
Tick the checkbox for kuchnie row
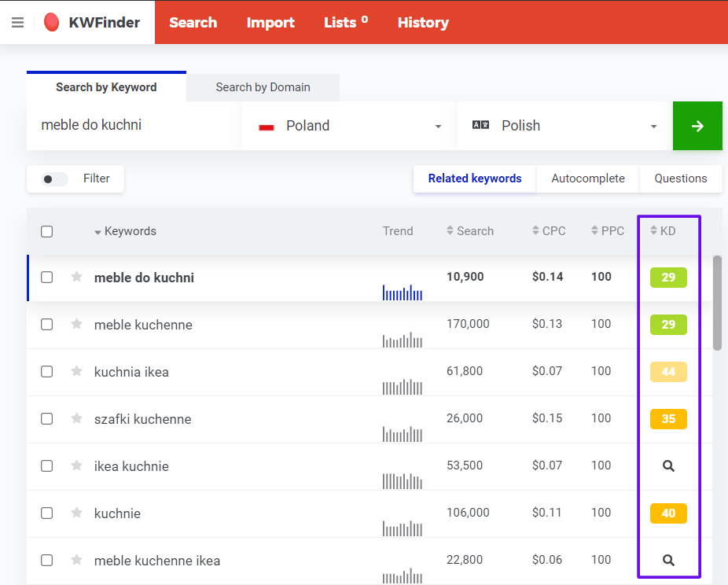click(x=47, y=513)
